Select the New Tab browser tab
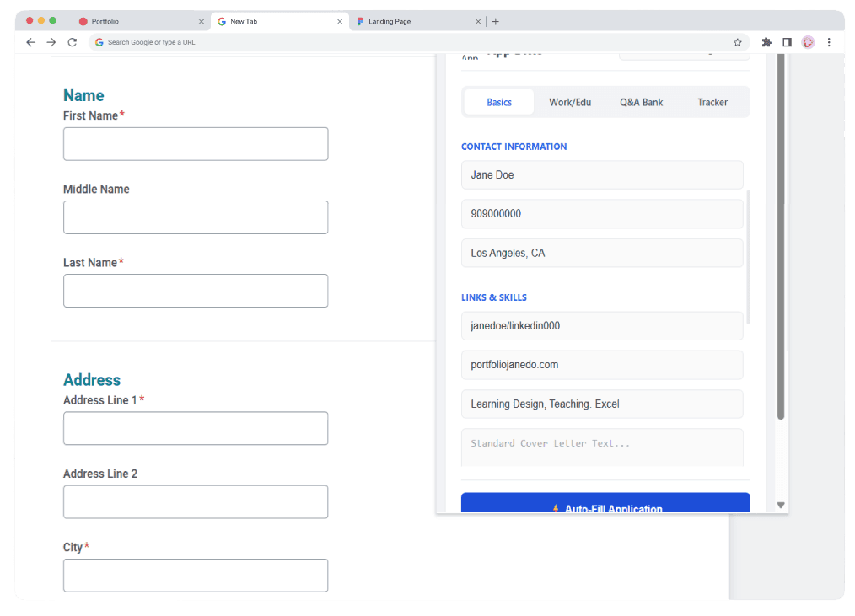Viewport: 855px width, 616px height. pyautogui.click(x=280, y=21)
